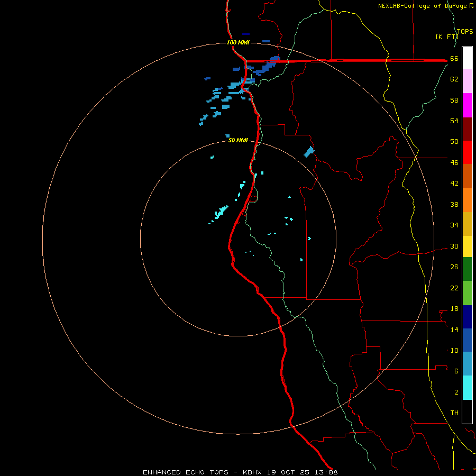This screenshot has height=476, width=476.
Task: Click the gold 38 color band
Action: [x=467, y=224]
